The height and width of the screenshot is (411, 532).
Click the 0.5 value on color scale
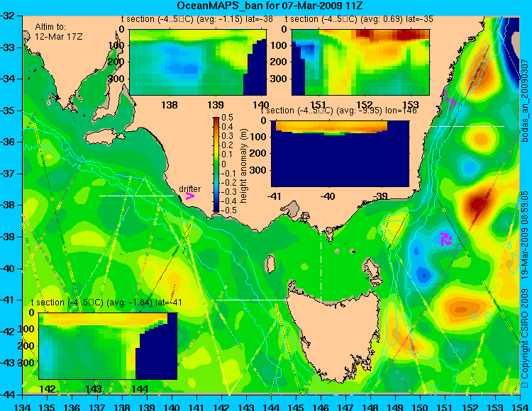(x=227, y=118)
